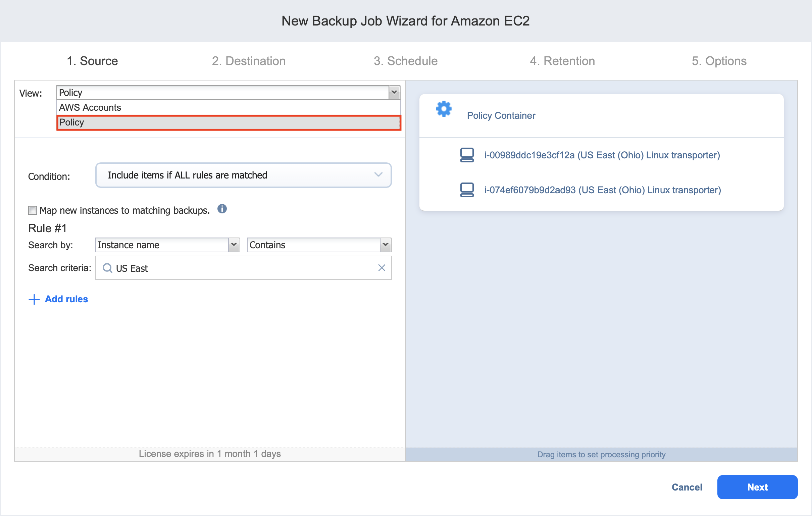Screen dimensions: 812x516
Task: Click the plus icon next to Add rules
Action: (34, 299)
